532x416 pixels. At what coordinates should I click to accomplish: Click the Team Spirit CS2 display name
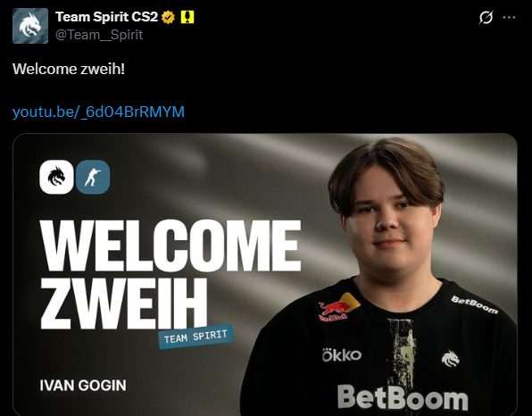pyautogui.click(x=106, y=17)
